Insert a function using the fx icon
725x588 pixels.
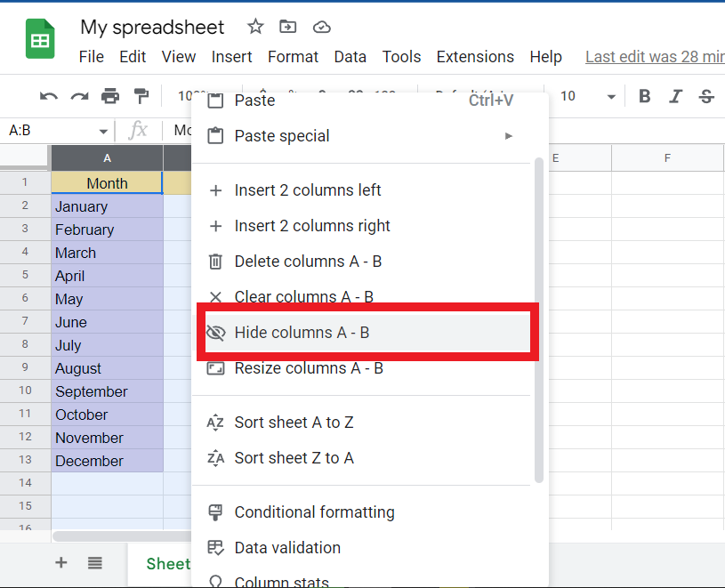coord(139,130)
